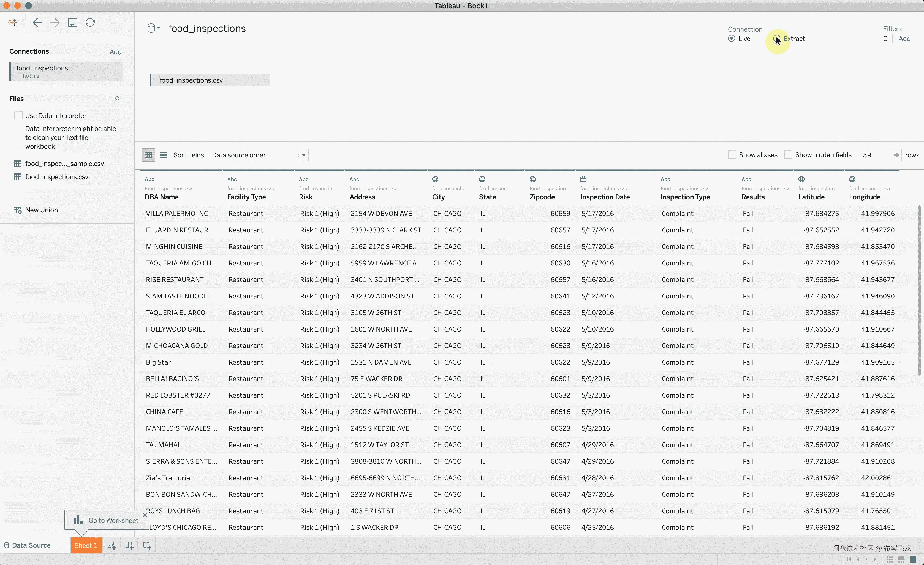Click the refresh data source icon
Image resolution: width=924 pixels, height=565 pixels.
pyautogui.click(x=90, y=23)
